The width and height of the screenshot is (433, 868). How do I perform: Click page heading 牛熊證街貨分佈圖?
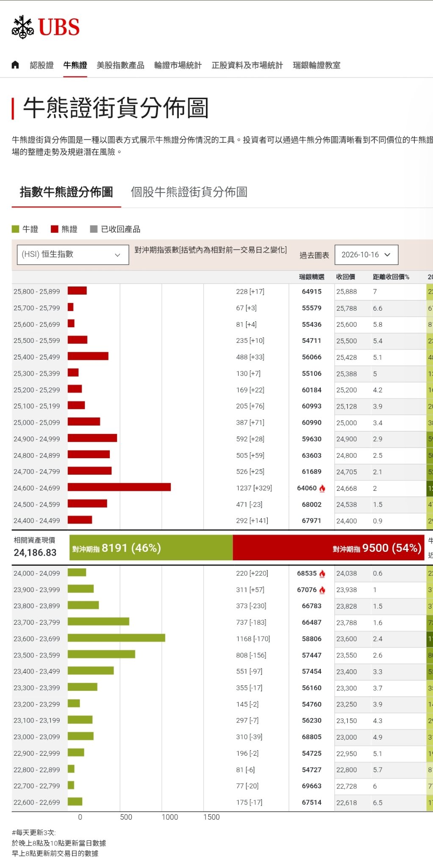click(116, 108)
